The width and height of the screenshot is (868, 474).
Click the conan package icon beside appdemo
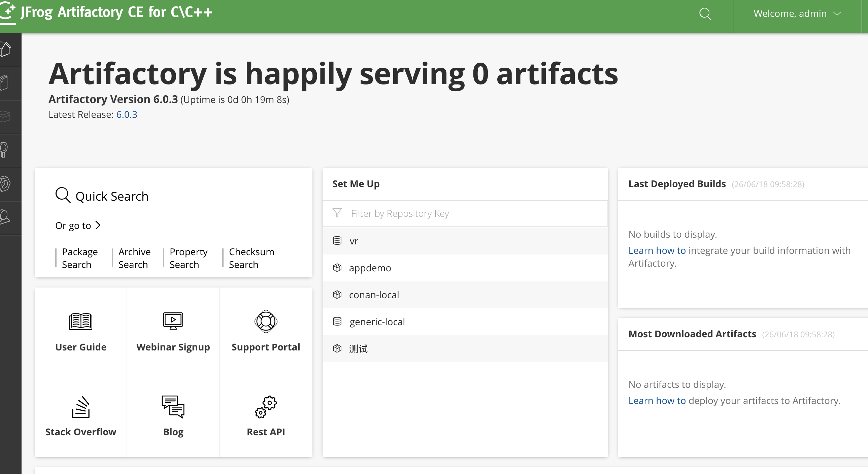click(x=337, y=268)
